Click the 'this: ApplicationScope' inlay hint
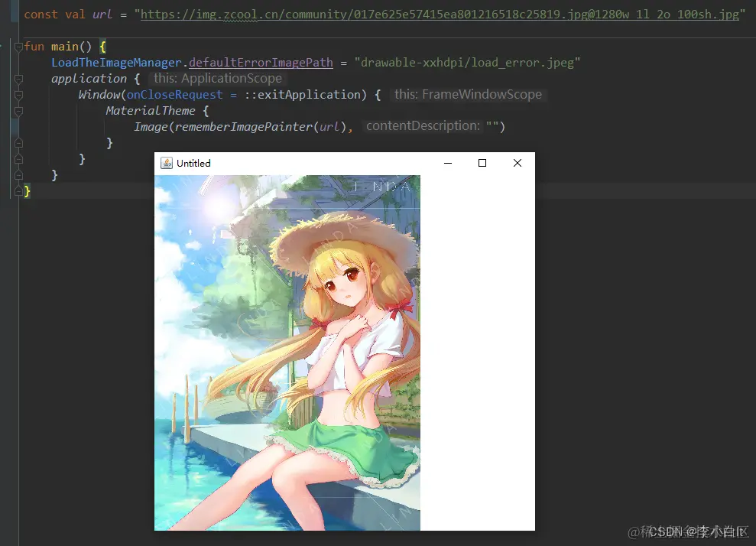 coord(217,78)
